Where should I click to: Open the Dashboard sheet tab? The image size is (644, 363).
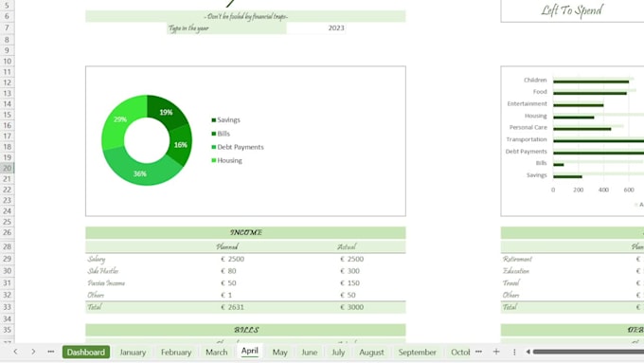(86, 353)
